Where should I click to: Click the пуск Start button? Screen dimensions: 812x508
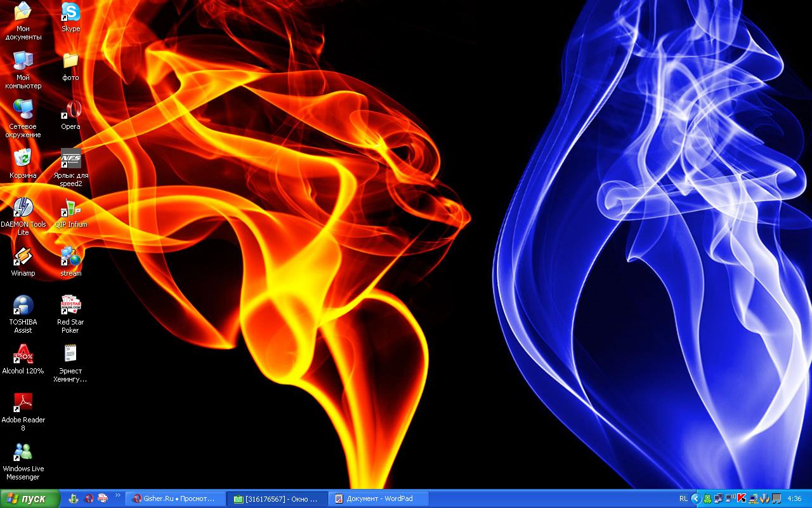pos(30,498)
